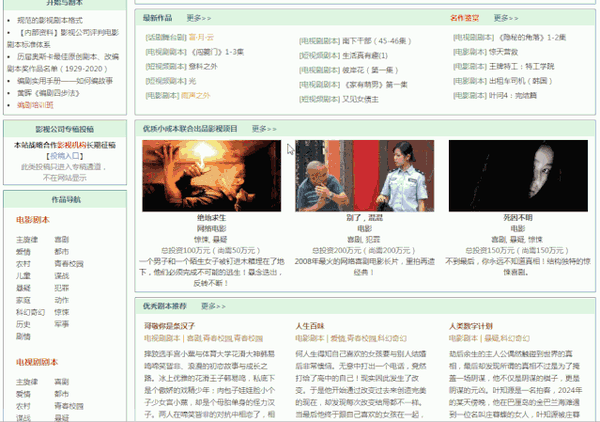Select 历史 movie script genre
600x422 pixels.
coord(23,324)
